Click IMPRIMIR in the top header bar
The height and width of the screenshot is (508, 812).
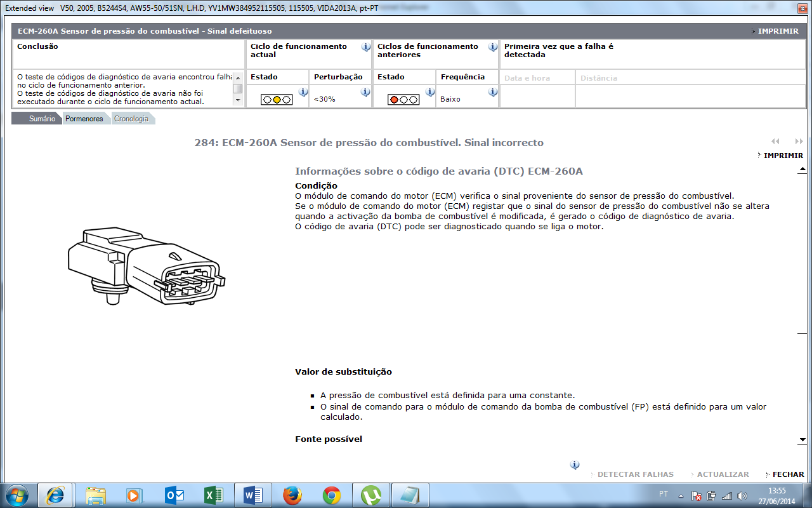tap(778, 31)
